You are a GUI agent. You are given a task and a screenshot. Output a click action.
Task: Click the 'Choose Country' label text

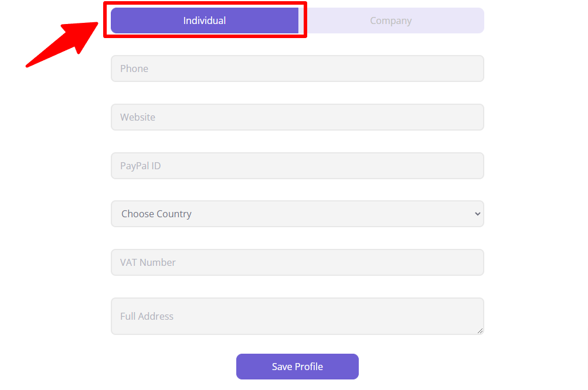click(157, 214)
